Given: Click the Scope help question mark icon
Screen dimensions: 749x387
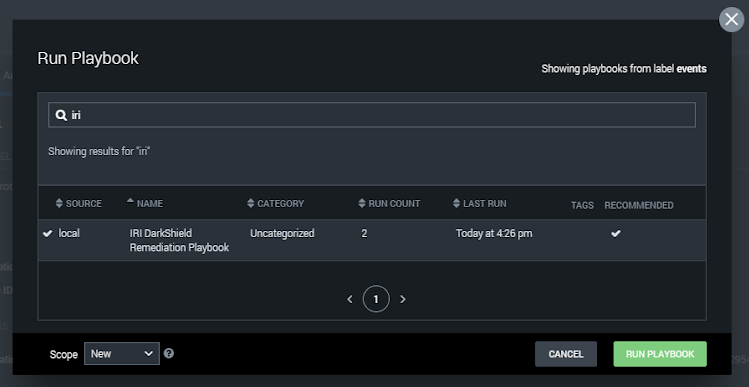Looking at the screenshot, I should 169,353.
